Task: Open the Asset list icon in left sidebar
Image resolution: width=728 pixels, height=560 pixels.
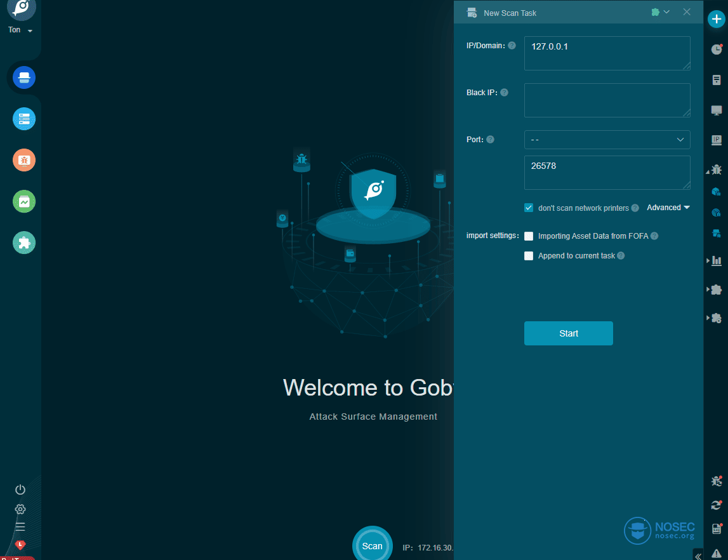Action: point(24,119)
